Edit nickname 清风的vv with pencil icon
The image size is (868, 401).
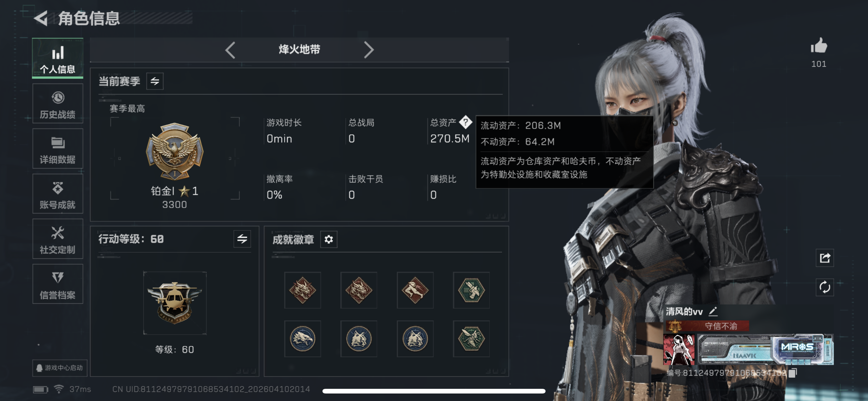click(713, 311)
